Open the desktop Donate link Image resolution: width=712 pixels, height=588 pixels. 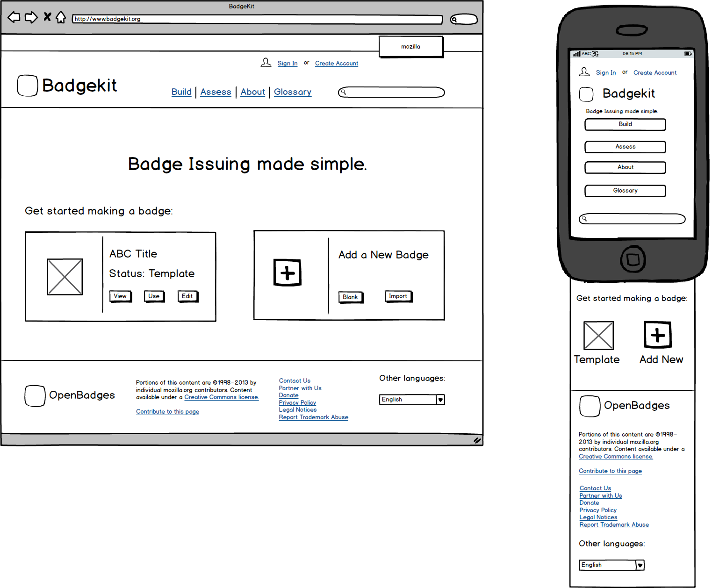point(289,395)
